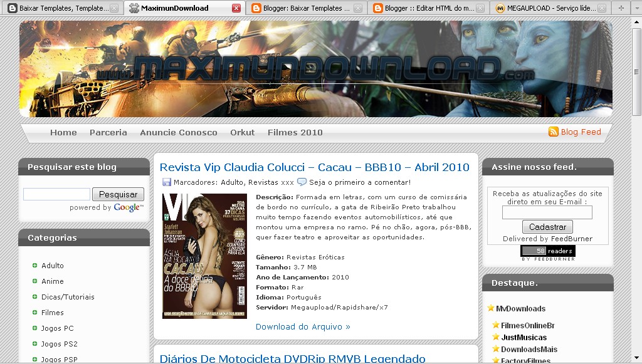642x364 pixels.
Task: Click Download do Arquivo link
Action: (x=303, y=326)
